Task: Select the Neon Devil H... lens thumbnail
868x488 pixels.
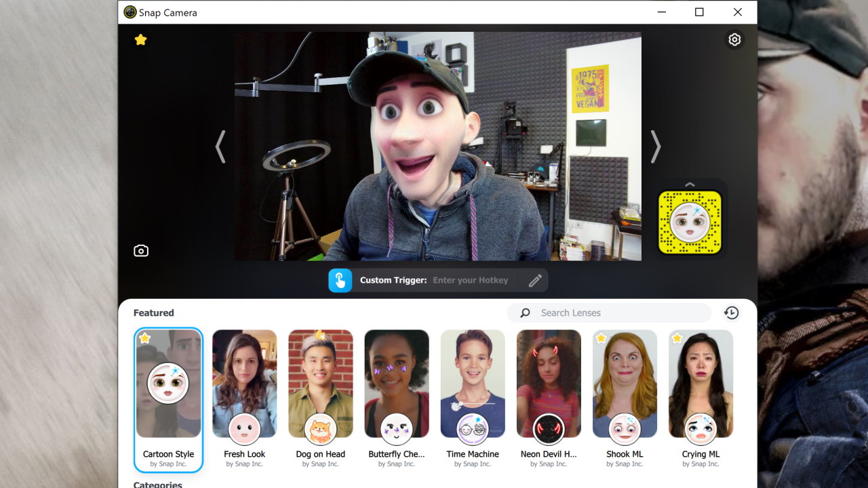Action: (x=549, y=384)
